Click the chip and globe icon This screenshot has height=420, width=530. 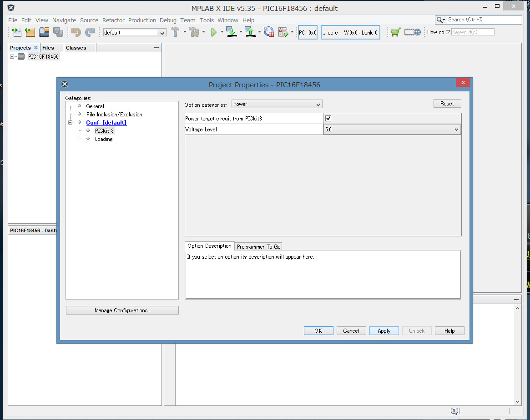pyautogui.click(x=412, y=32)
